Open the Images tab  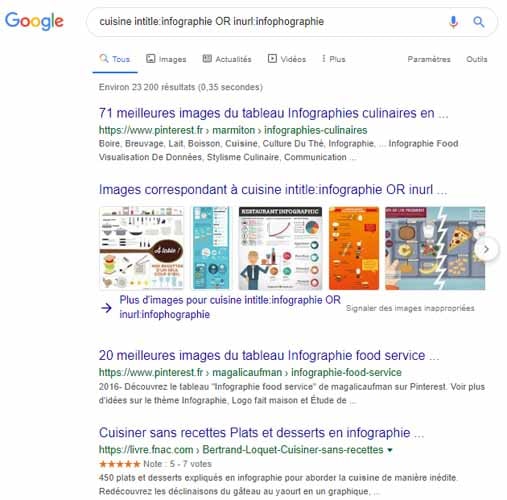[166, 59]
